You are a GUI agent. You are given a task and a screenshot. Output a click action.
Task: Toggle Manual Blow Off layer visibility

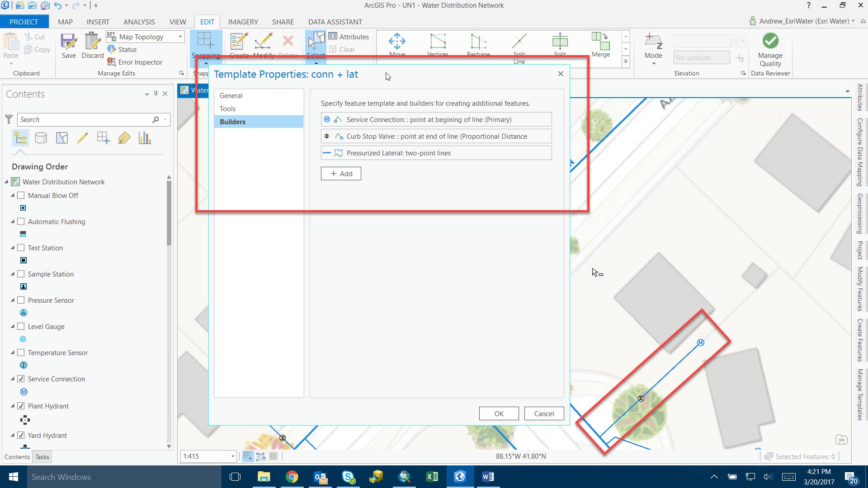[21, 196]
